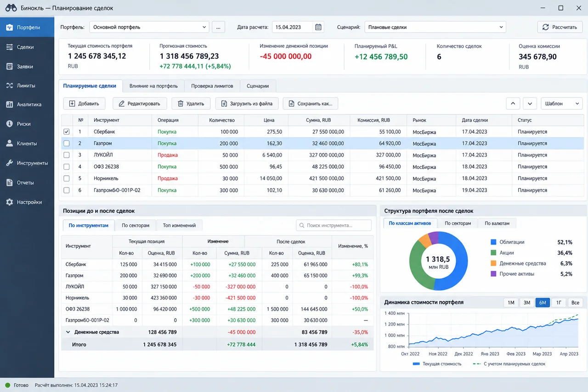This screenshot has width=588, height=392.
Task: Click the Поиск инструмента search field
Action: point(334,225)
